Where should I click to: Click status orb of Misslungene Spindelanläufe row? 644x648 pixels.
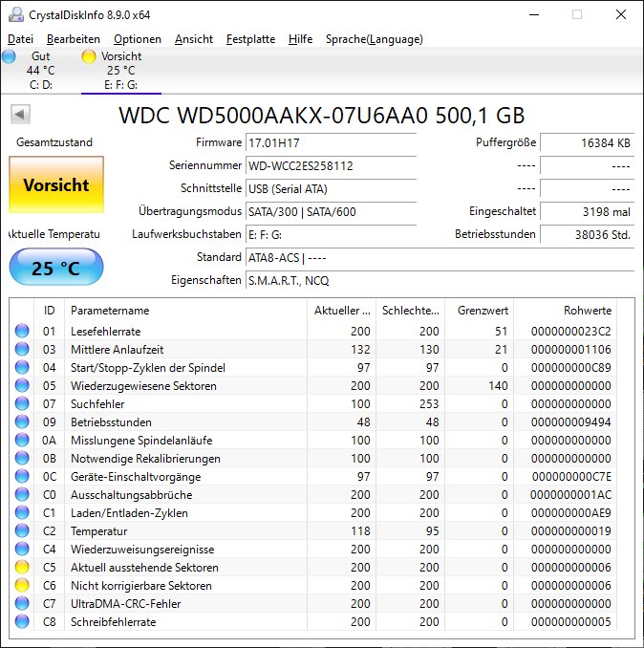pyautogui.click(x=22, y=441)
